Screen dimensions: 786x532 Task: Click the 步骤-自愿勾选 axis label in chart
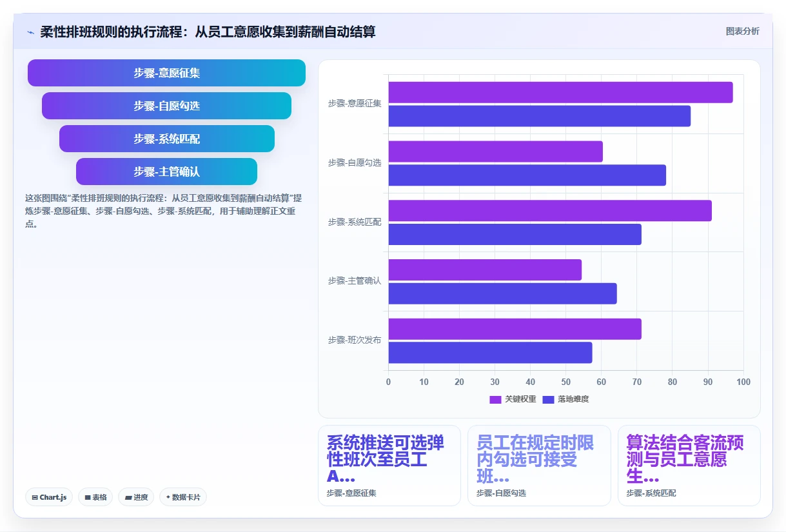point(355,163)
